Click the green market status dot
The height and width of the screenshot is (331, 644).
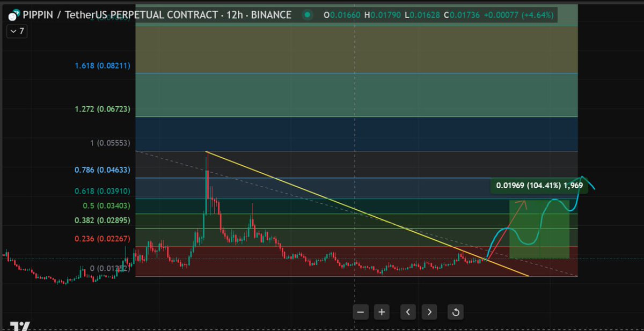307,15
